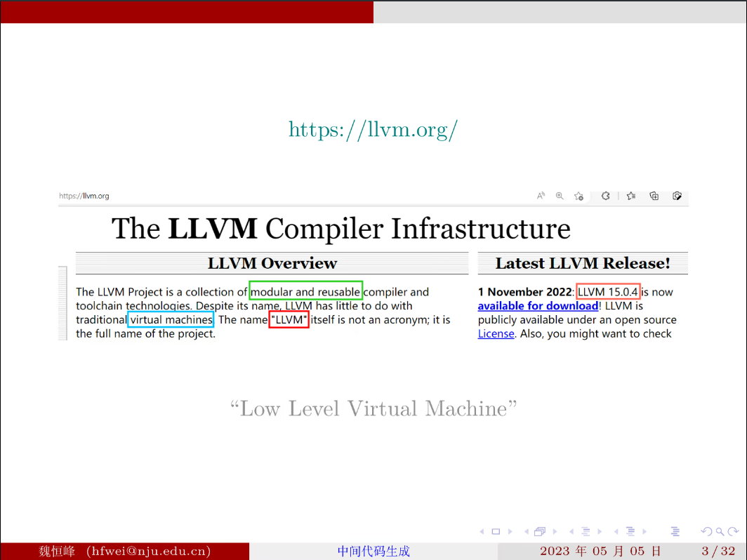Advance to next slide using Beamer arrow
This screenshot has height=560, width=747.
[510, 531]
